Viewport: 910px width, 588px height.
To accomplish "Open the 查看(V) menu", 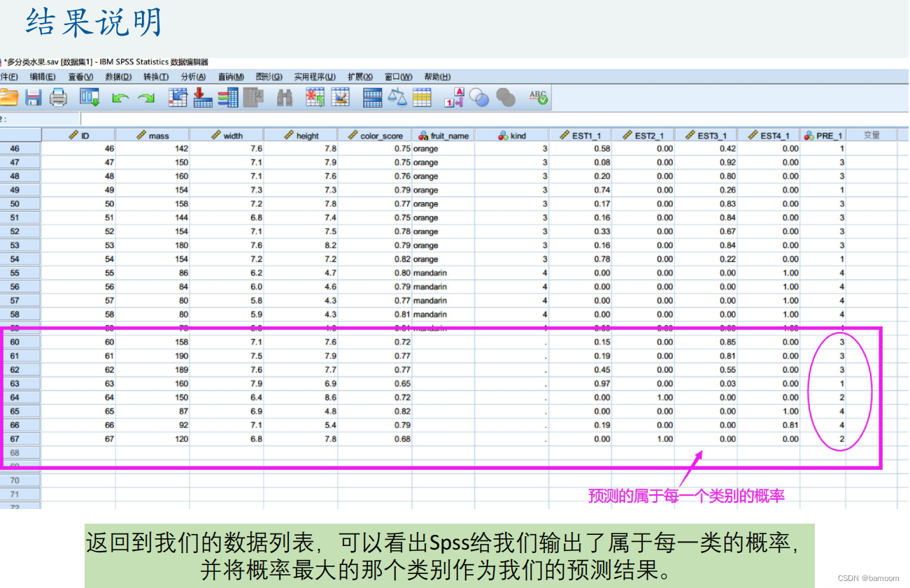I will pos(80,77).
